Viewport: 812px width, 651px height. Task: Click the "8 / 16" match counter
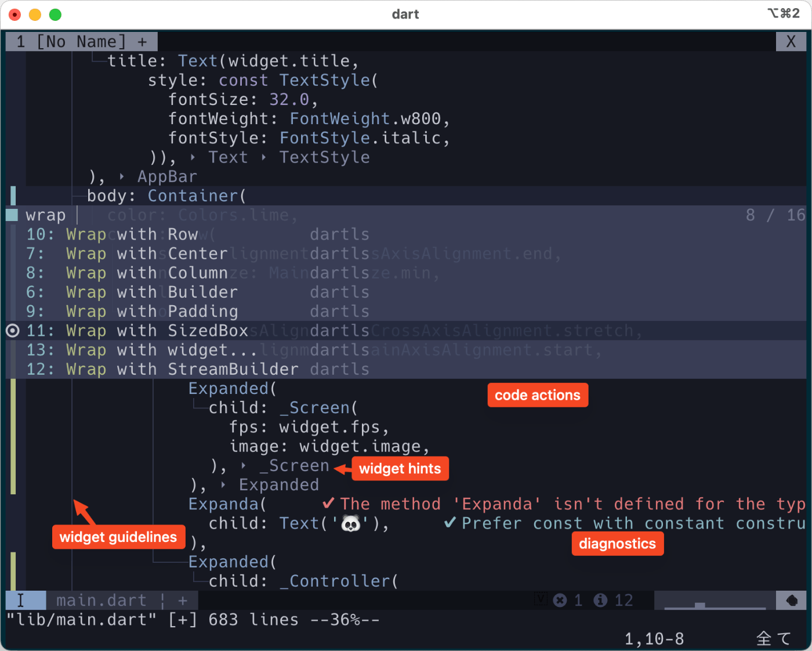point(775,215)
